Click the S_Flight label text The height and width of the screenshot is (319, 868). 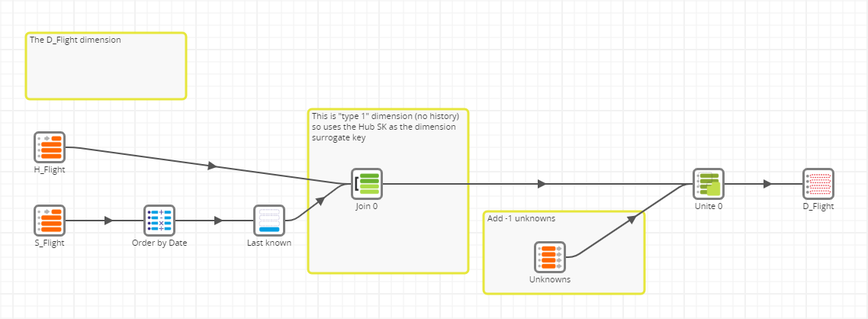(50, 243)
